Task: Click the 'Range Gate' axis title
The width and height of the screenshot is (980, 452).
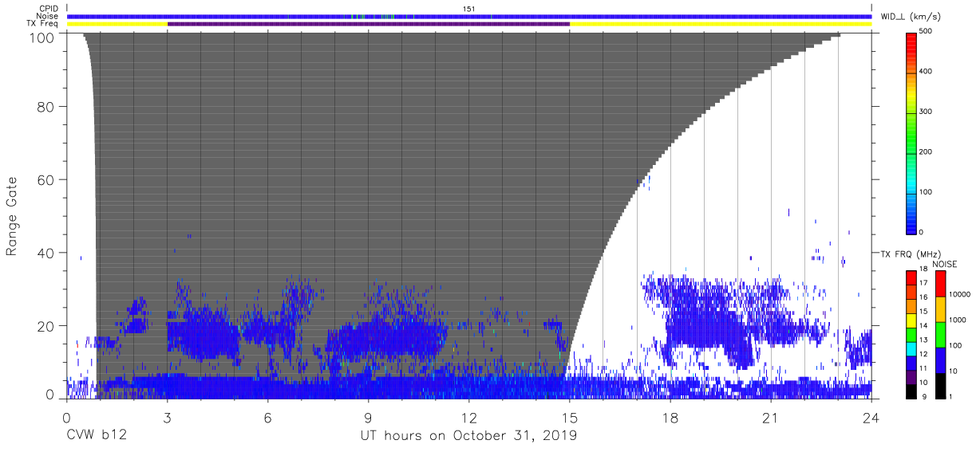Action: [x=12, y=216]
